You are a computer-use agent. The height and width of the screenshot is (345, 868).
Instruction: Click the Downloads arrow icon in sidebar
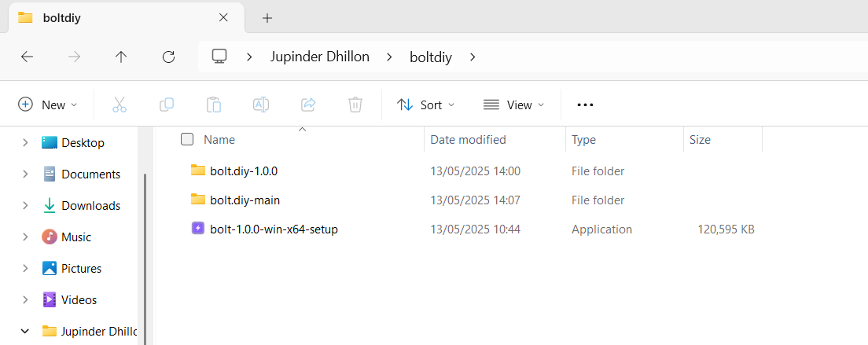pos(50,206)
